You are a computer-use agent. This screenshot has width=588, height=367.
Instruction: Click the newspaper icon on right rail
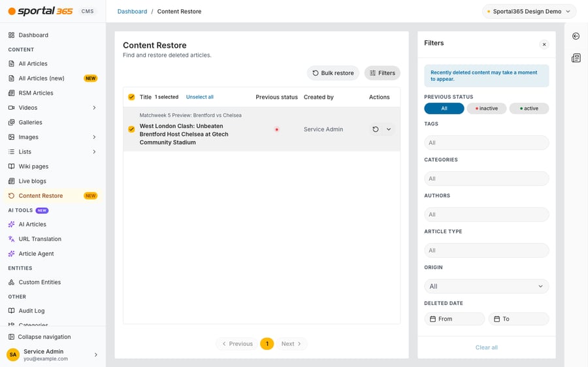tap(576, 57)
